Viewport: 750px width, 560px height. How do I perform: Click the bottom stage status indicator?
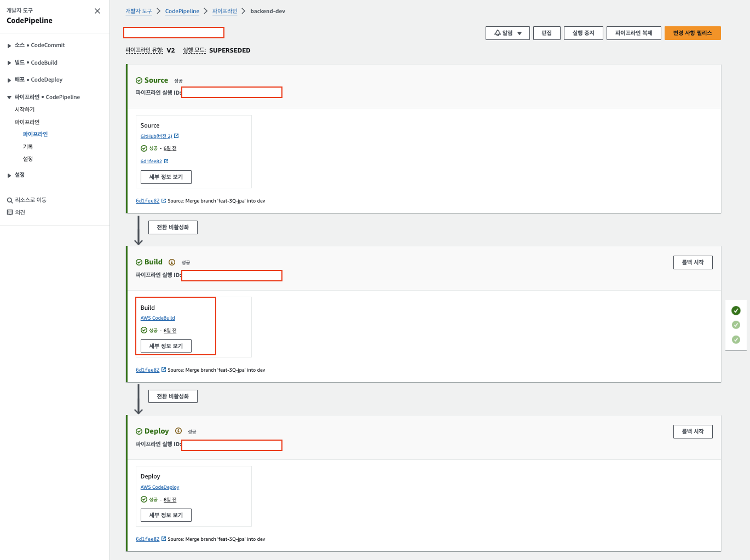pyautogui.click(x=736, y=339)
